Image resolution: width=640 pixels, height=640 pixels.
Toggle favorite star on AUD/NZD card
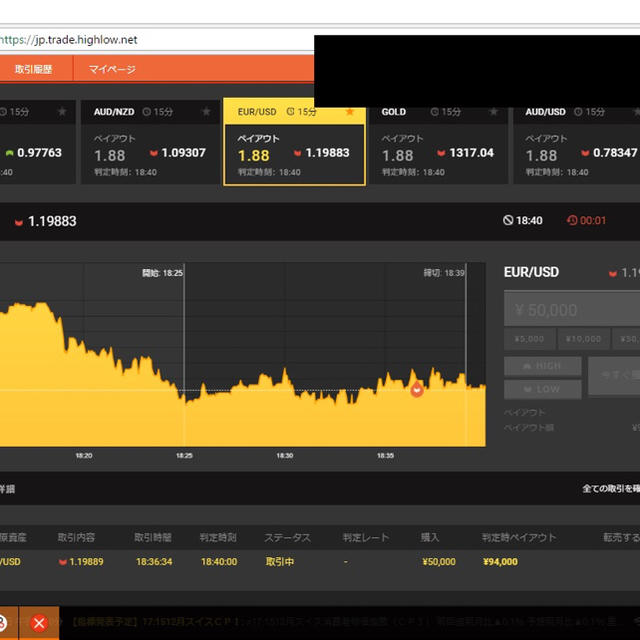207,111
